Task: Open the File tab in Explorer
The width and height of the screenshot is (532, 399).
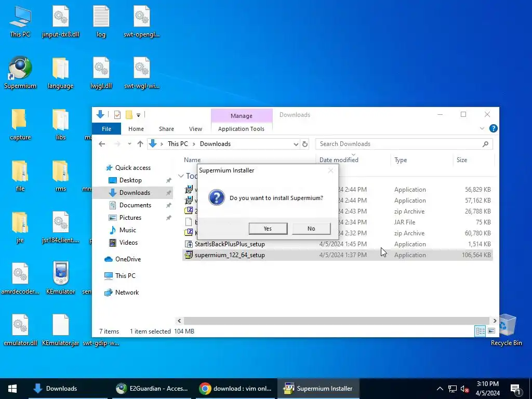Action: 107,129
